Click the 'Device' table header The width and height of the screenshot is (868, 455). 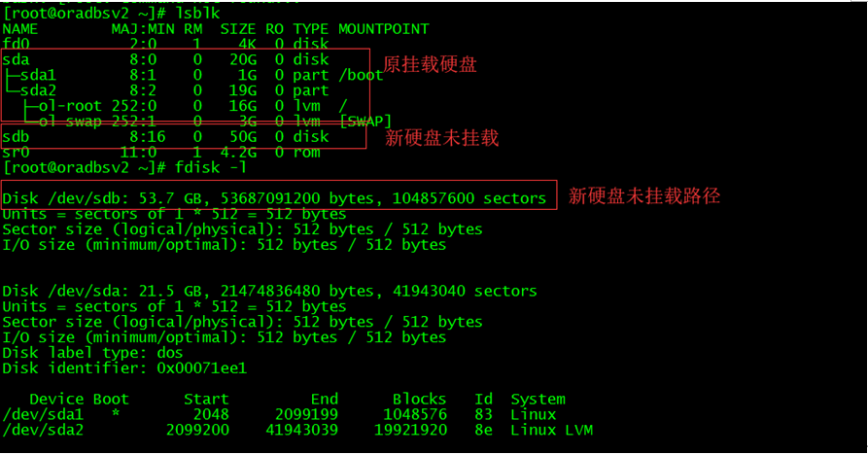[56, 399]
